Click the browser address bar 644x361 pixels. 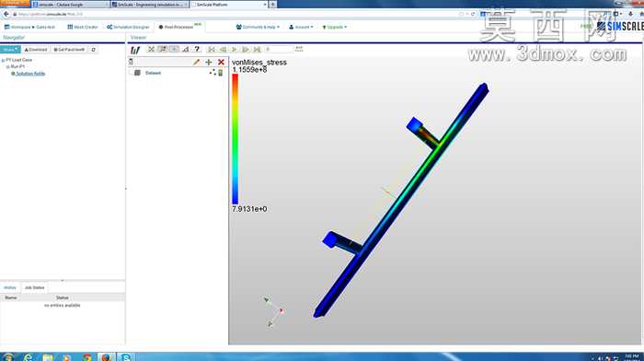tap(234, 14)
